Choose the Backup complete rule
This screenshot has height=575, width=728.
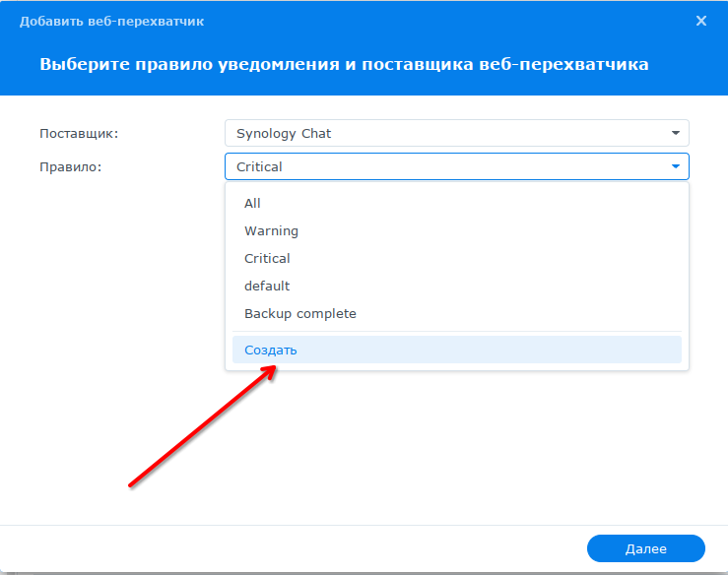coord(457,313)
